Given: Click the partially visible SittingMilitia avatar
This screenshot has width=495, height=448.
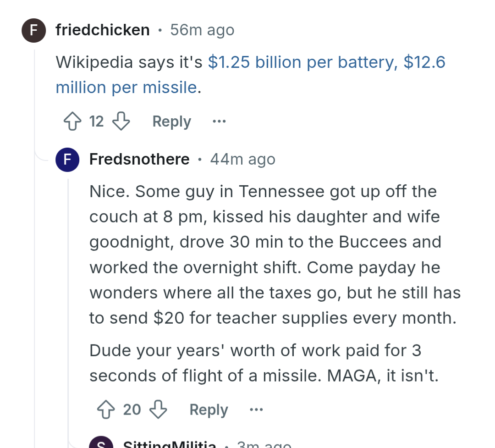Looking at the screenshot, I should 101,442.
